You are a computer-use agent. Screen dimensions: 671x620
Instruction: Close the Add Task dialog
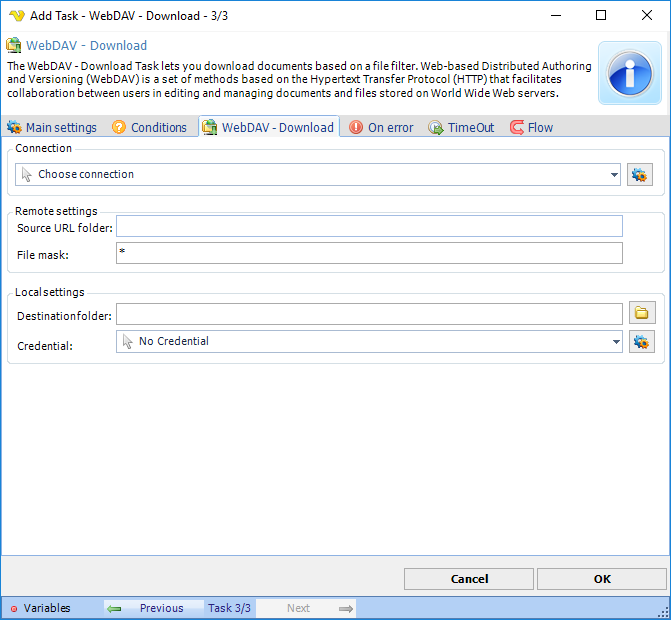point(647,15)
